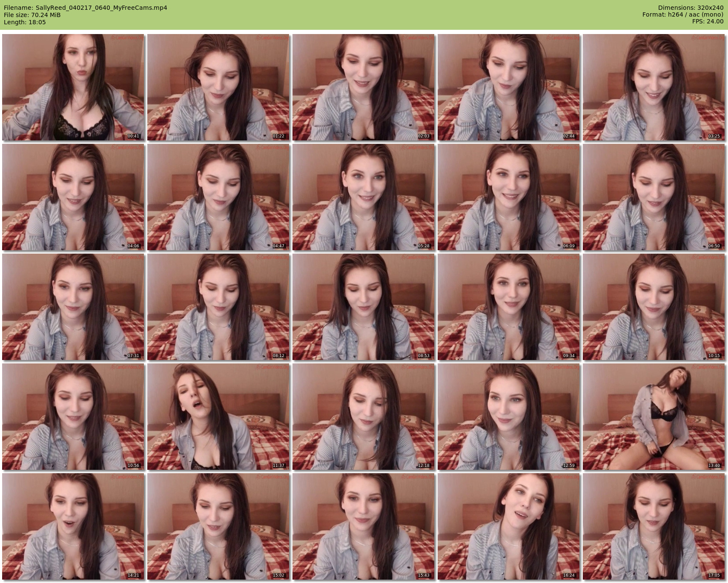
Task: Select the frame with timestamp 01:22
Action: pyautogui.click(x=218, y=87)
